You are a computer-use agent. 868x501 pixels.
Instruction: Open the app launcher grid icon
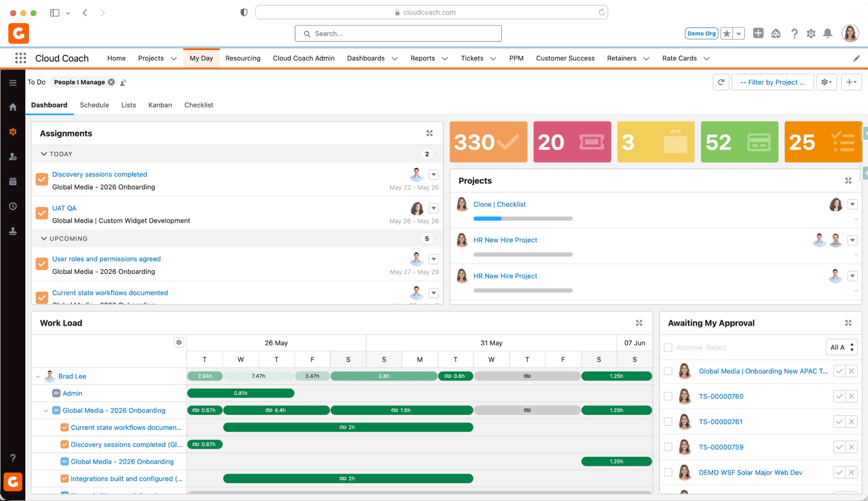pos(20,58)
